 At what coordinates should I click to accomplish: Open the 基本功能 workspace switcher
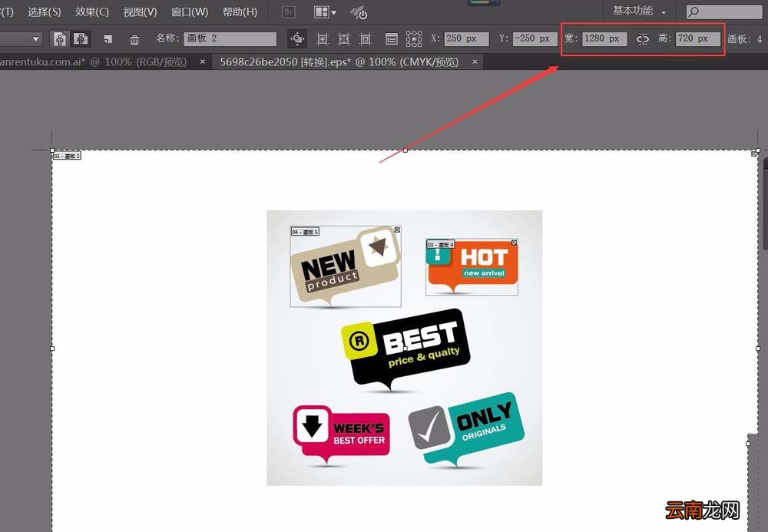pos(639,11)
